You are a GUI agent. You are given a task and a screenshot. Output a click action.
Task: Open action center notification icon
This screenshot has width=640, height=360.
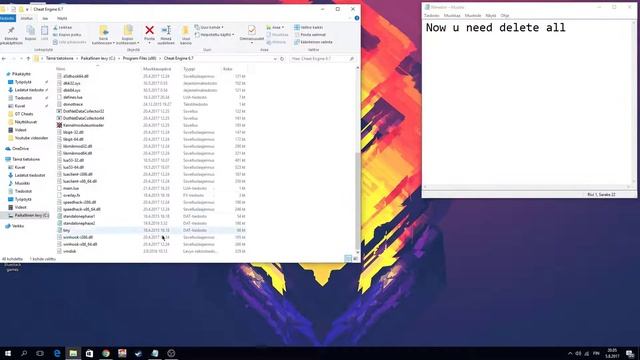tap(630, 353)
